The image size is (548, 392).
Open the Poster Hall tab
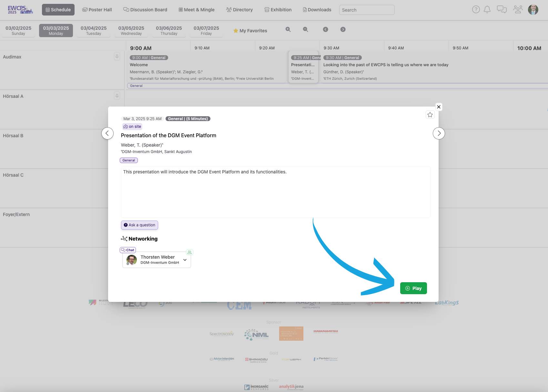click(97, 10)
